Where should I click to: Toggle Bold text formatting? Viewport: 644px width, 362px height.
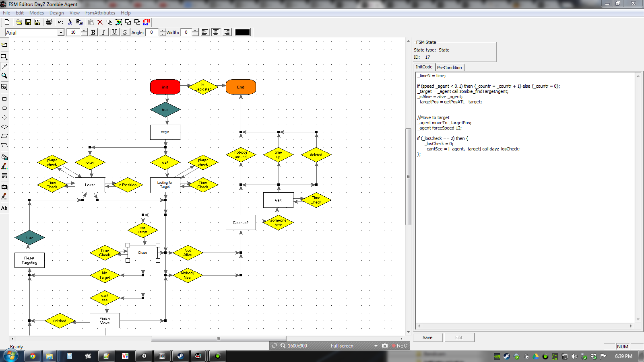(93, 32)
